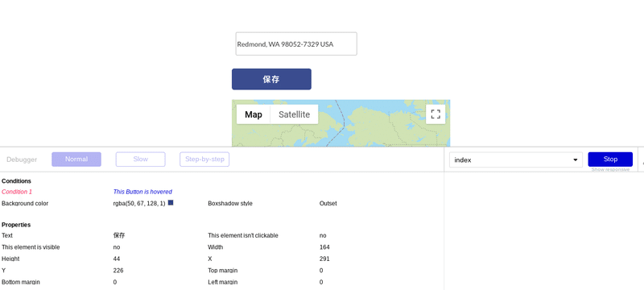
Task: Switch map to Satellite view
Action: 294,114
